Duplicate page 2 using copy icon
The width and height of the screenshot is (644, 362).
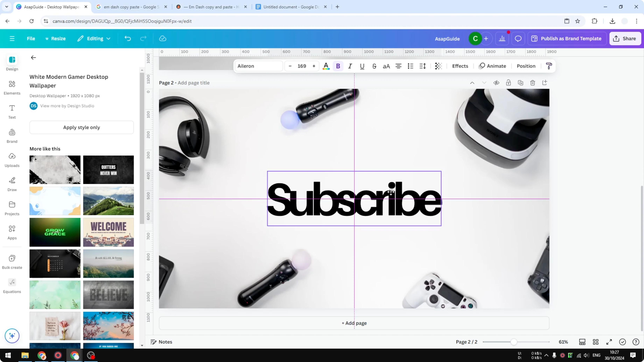(x=520, y=83)
